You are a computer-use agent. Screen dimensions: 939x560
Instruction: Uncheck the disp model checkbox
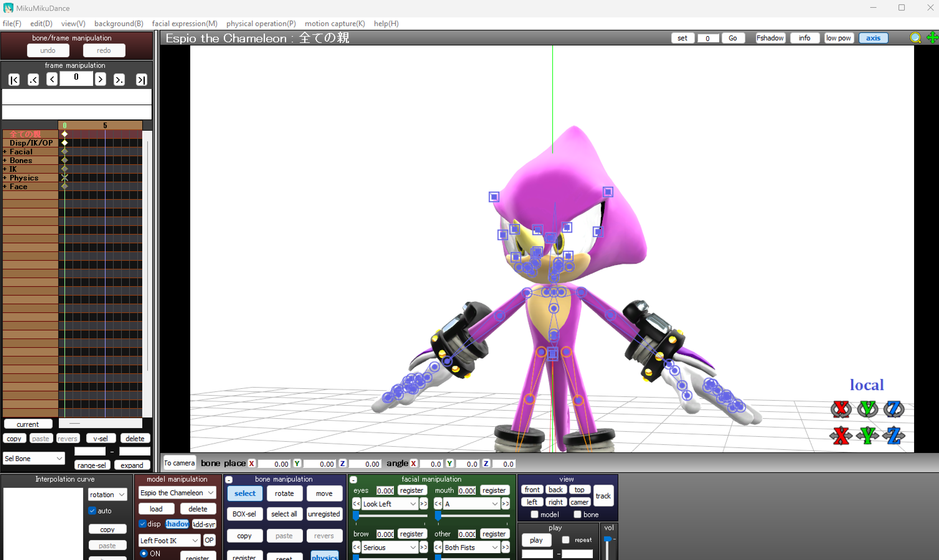(143, 524)
